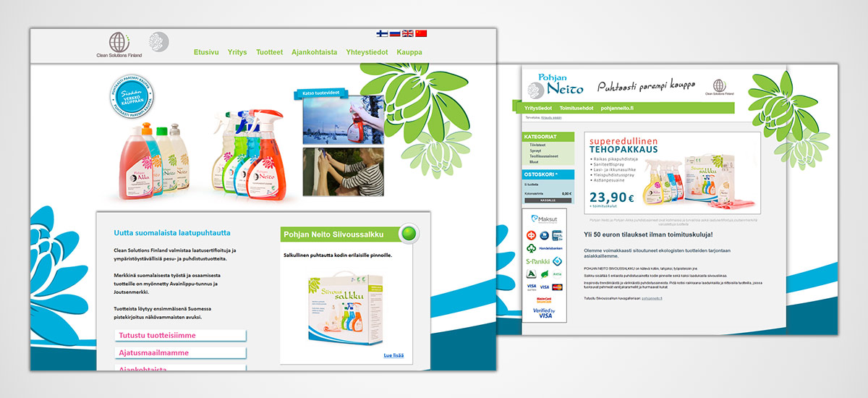Image resolution: width=868 pixels, height=398 pixels.
Task: Click the green round button on Siivoussalkku card
Action: click(410, 233)
